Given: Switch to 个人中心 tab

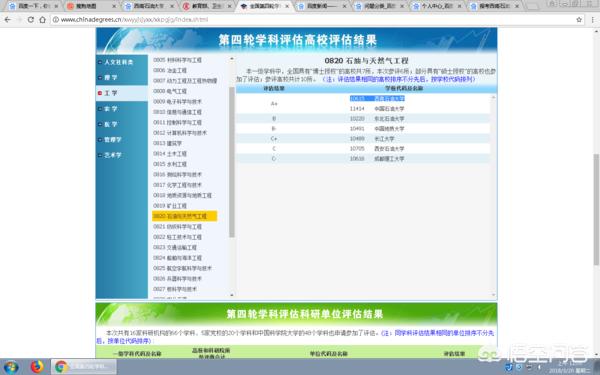Looking at the screenshot, I should tap(437, 6).
